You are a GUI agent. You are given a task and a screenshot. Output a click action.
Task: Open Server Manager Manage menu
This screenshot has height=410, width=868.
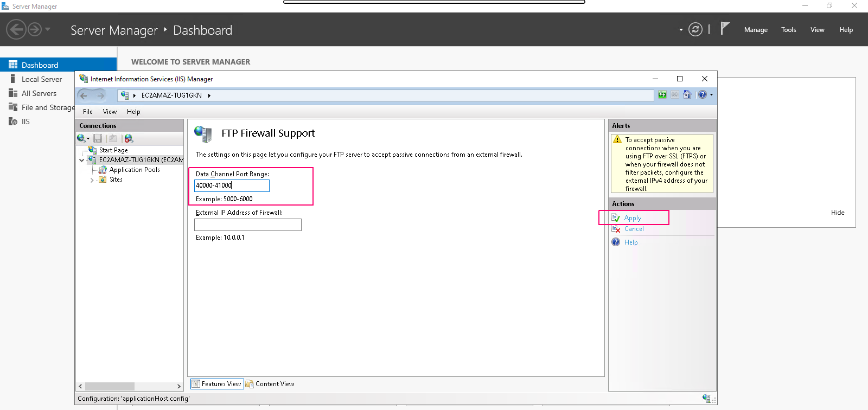(x=756, y=30)
